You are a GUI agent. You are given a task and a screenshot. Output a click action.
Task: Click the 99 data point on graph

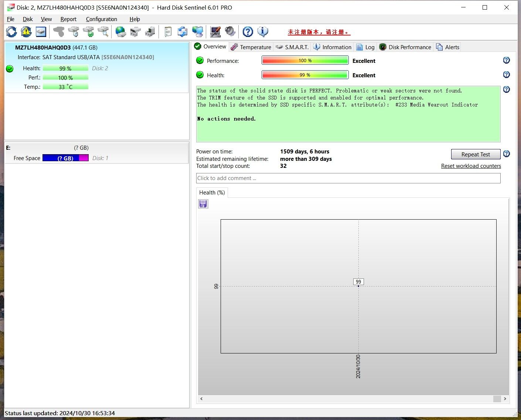tap(358, 286)
